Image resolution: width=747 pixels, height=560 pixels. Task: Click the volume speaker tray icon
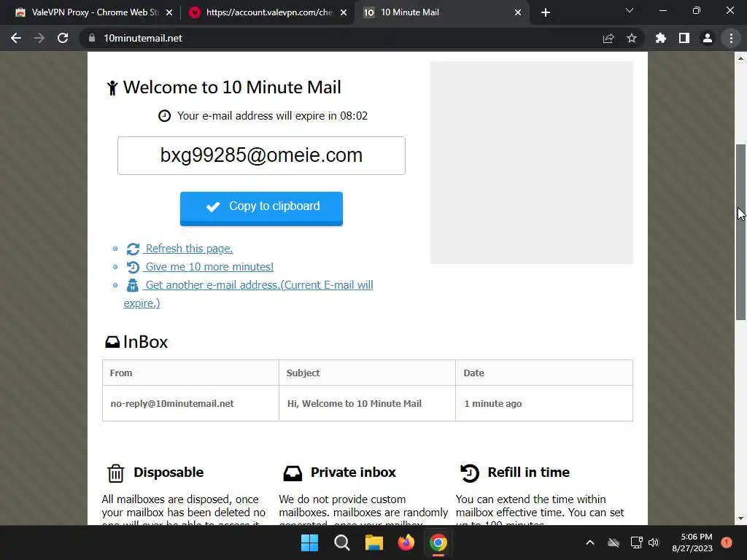(x=654, y=542)
